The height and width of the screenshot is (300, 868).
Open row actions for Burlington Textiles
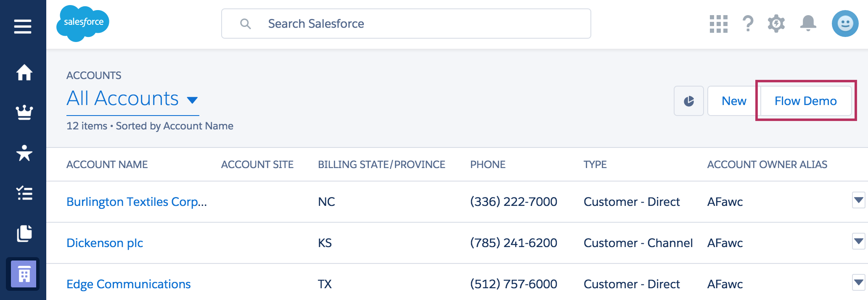(858, 200)
